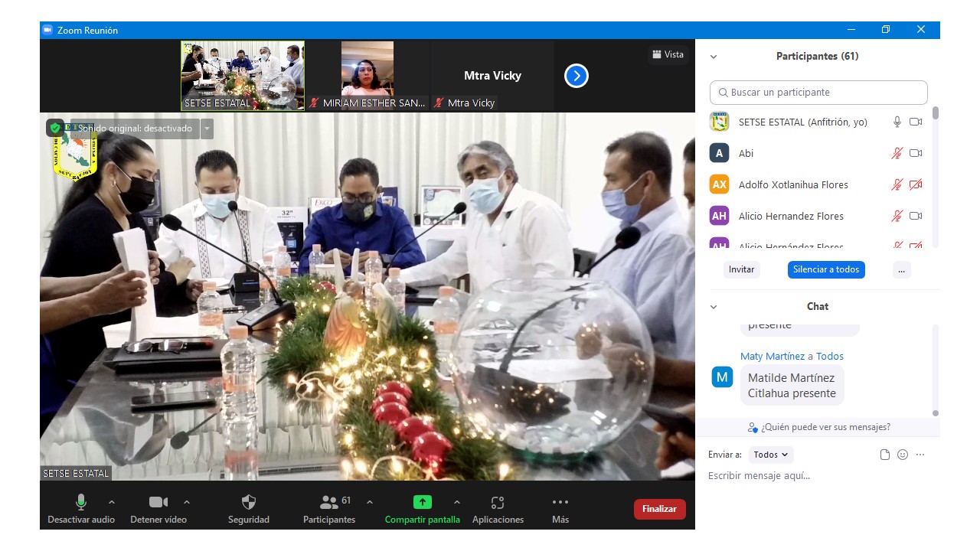Collapse the Chat panel chevron
Viewport: 980px width, 551px height.
[714, 307]
